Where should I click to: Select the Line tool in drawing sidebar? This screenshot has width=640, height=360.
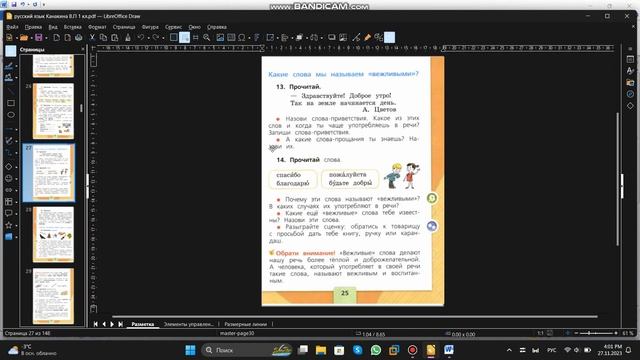point(11,91)
